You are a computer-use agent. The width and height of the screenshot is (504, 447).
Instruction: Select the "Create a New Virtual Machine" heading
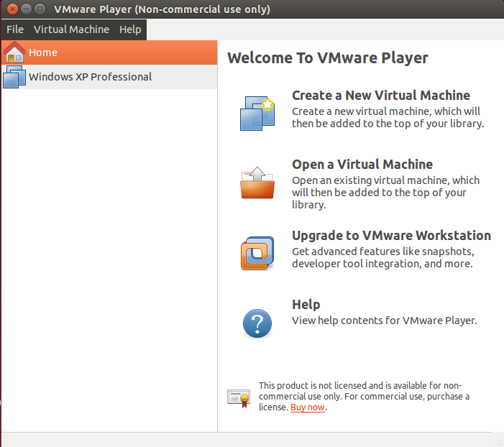pos(380,96)
